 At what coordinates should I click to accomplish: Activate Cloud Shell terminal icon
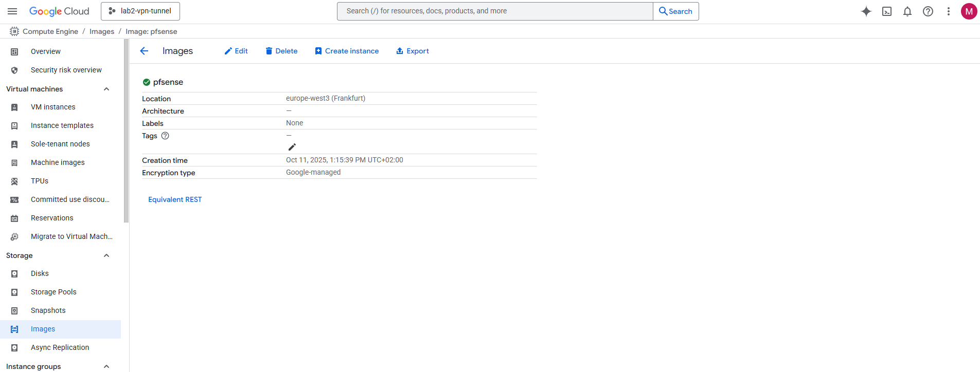[887, 11]
